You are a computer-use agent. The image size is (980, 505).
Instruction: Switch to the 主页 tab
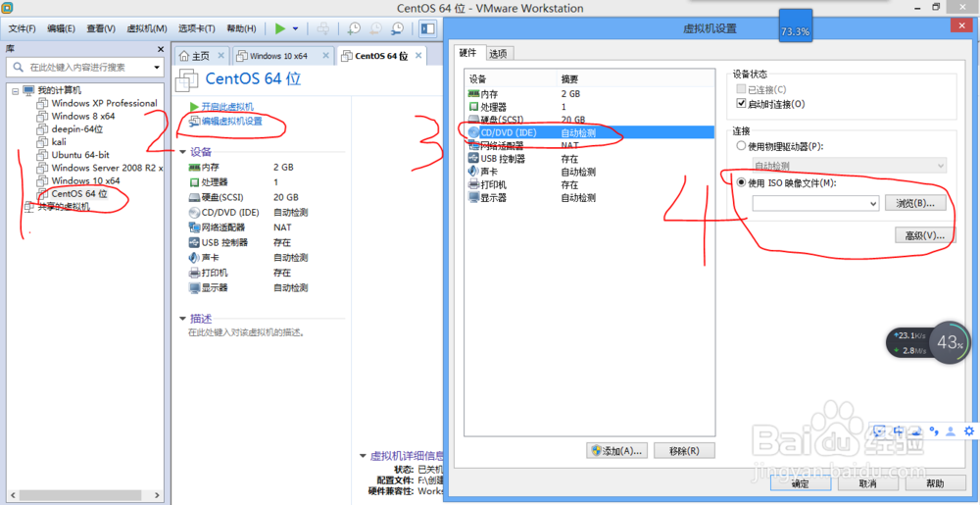(201, 56)
